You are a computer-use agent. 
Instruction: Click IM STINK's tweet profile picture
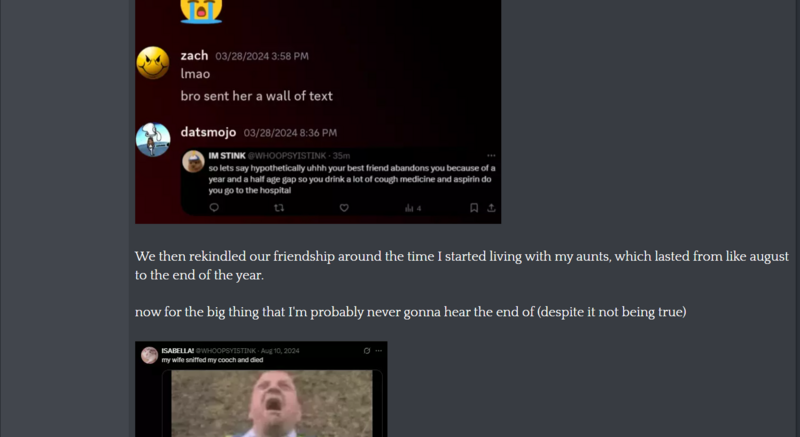click(x=193, y=162)
